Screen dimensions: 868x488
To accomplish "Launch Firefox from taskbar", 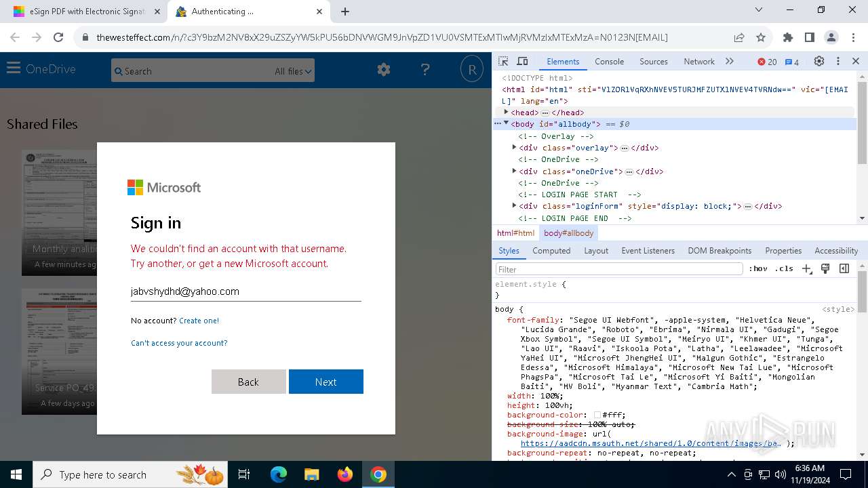I will point(345,474).
